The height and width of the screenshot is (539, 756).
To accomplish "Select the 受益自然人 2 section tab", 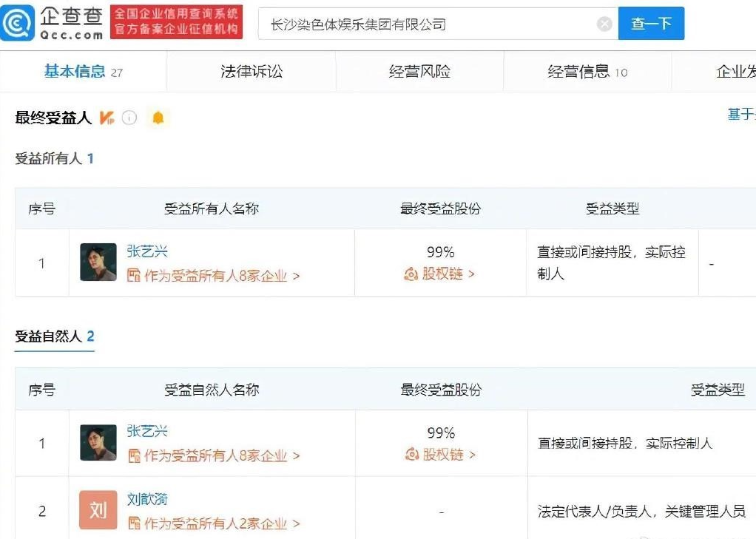I will point(55,336).
